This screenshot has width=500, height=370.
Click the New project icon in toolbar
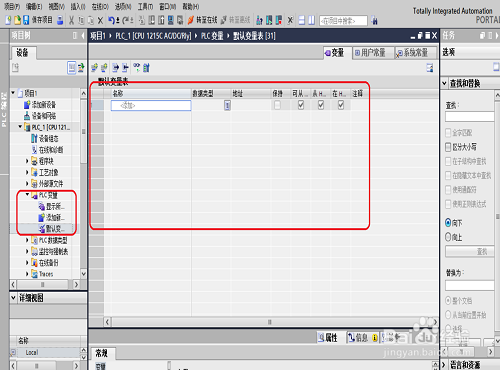pos(8,20)
